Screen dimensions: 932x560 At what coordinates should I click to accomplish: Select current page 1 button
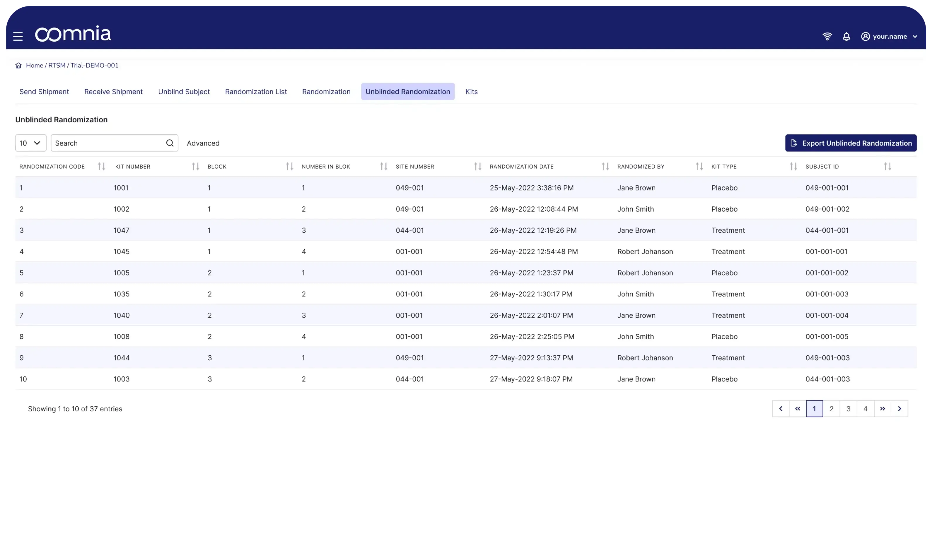pos(815,409)
